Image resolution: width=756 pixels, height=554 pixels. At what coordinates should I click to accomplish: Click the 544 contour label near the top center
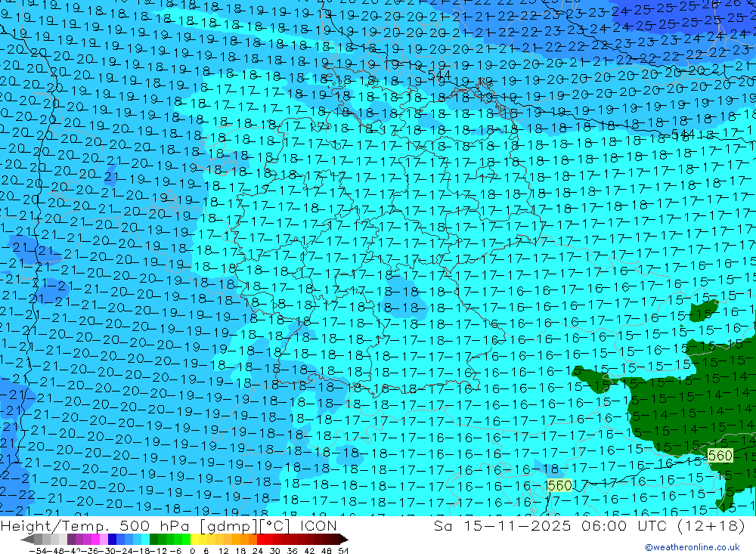click(439, 76)
